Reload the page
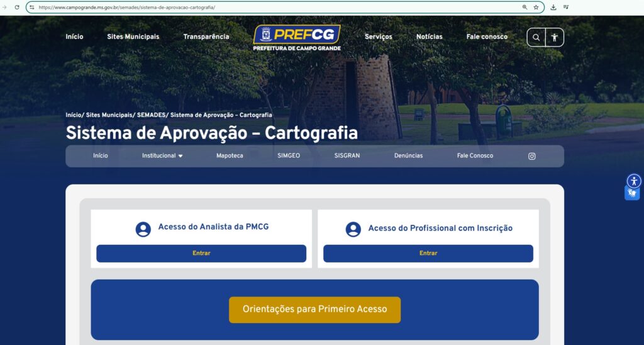644x345 pixels. (17, 8)
